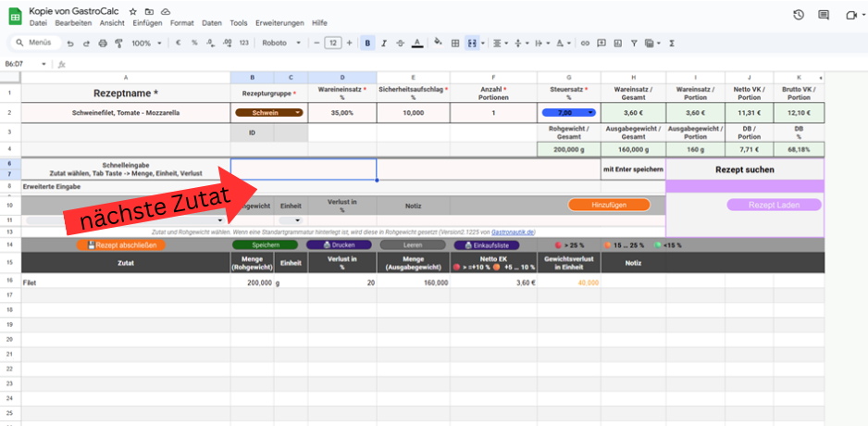Format as currency with Euro icon
Viewport: 868px width, 426px height.
[x=179, y=43]
